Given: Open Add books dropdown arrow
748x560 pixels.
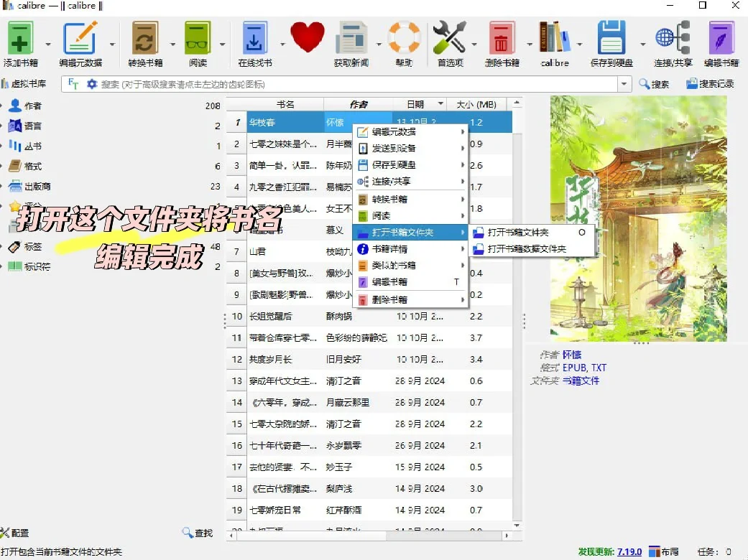Looking at the screenshot, I should point(48,45).
